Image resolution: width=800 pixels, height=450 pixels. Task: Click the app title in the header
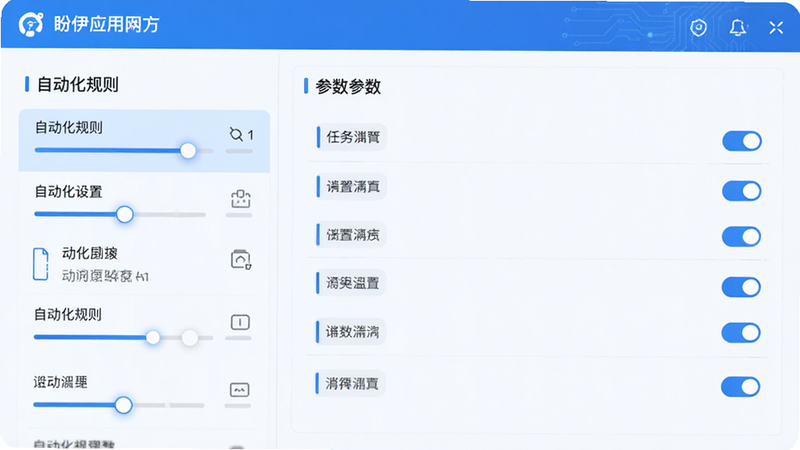(106, 24)
